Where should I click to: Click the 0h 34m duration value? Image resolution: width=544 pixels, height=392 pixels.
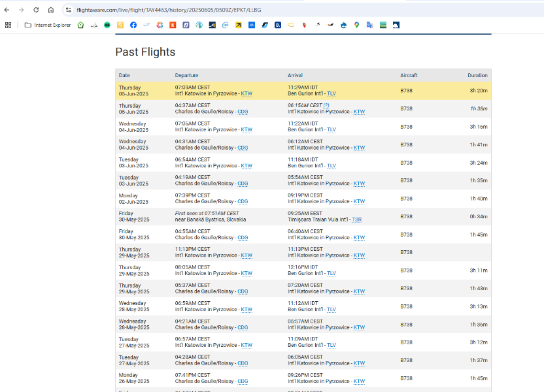pos(479,217)
